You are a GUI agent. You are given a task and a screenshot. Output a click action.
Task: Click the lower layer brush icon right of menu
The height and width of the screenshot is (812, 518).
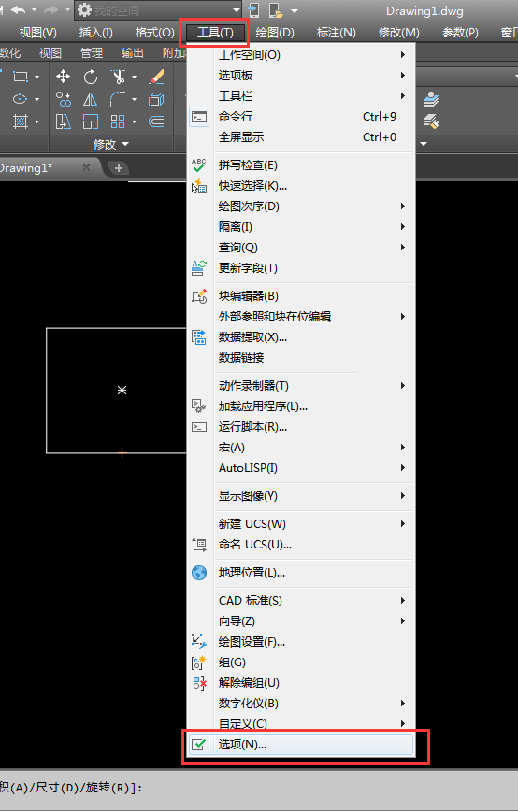pyautogui.click(x=430, y=121)
